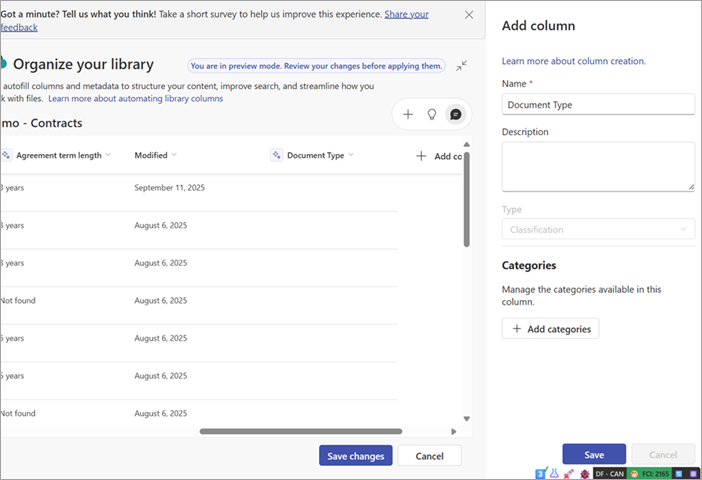Viewport: 702px width, 480px height.
Task: Open Learn more about column creation link
Action: (x=574, y=61)
